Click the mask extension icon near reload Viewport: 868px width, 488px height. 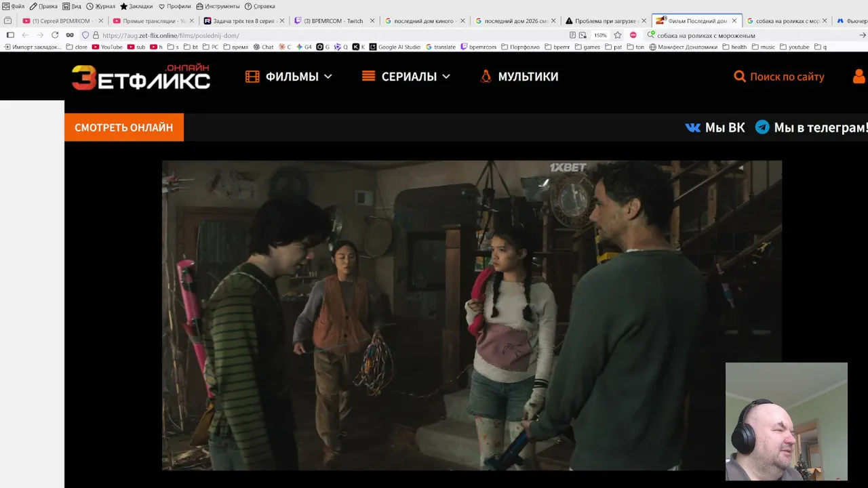click(69, 35)
